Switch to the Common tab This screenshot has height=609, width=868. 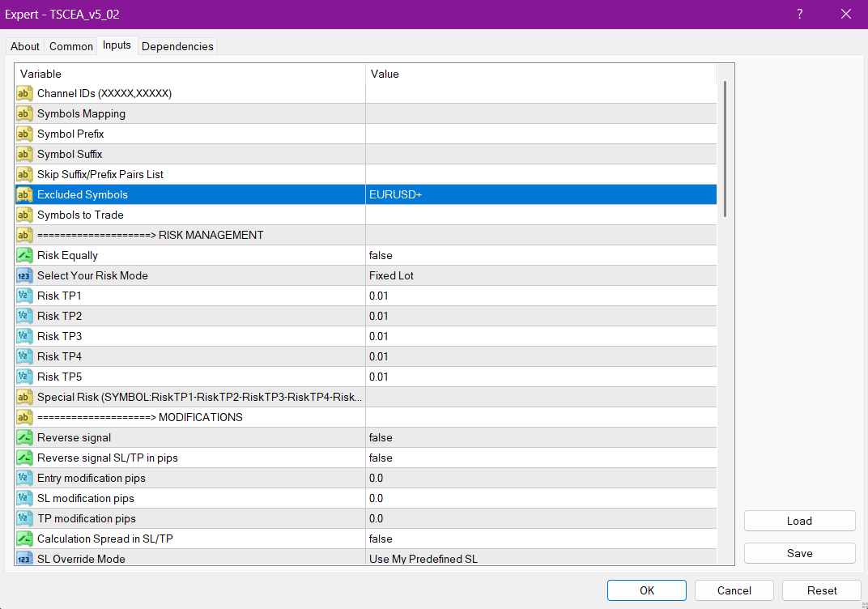(71, 46)
